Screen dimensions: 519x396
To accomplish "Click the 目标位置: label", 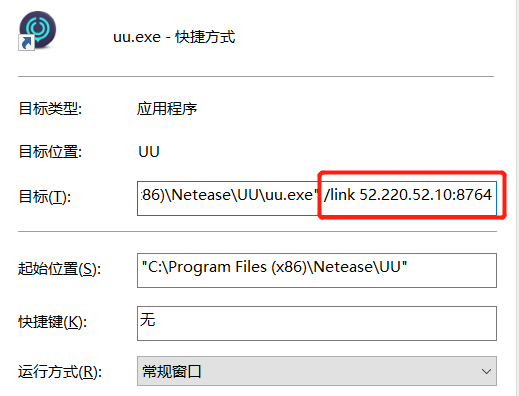I will pos(50,152).
